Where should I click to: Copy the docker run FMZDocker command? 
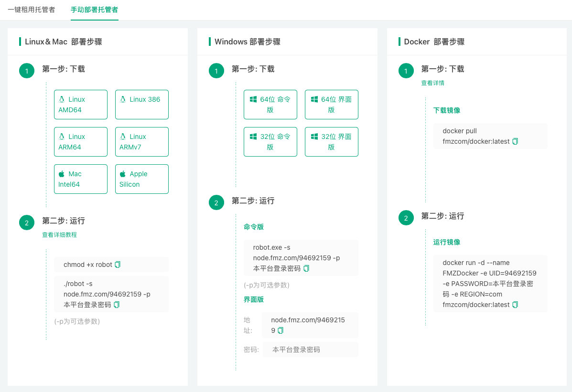pos(515,305)
